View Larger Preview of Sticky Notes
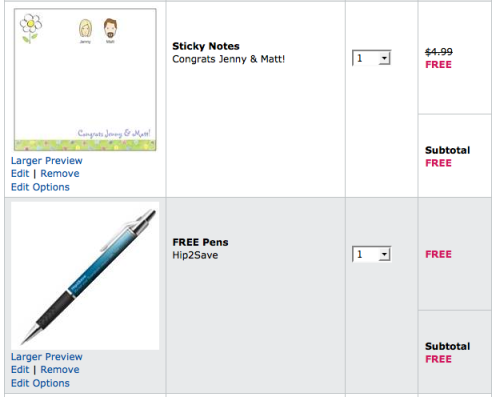496x397 pixels. click(x=47, y=161)
